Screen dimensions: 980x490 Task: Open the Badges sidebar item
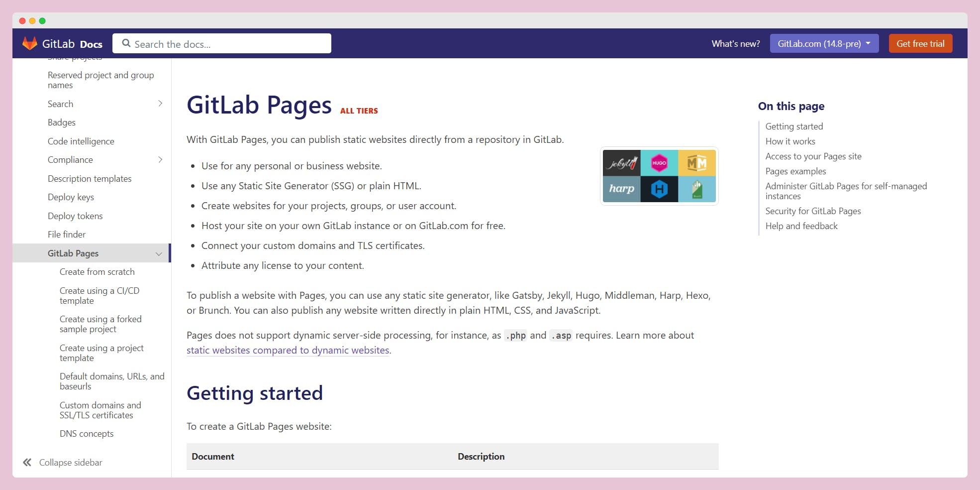[62, 122]
